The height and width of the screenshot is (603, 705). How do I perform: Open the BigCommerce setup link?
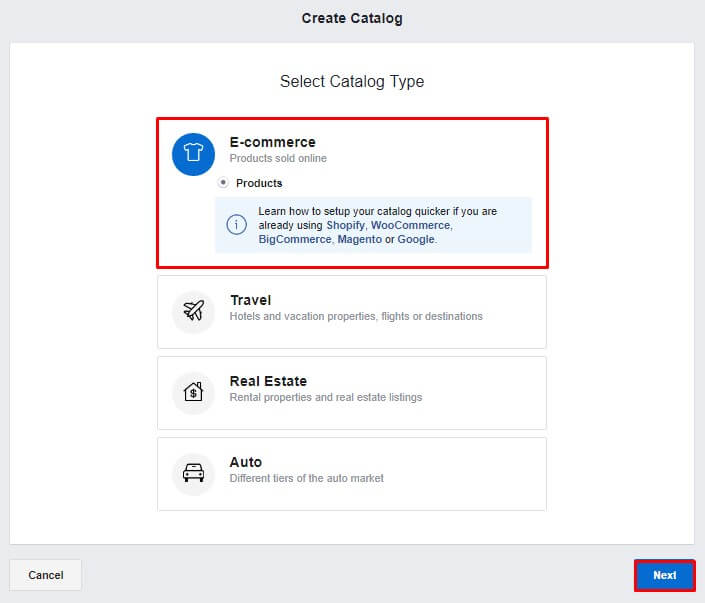(x=295, y=239)
